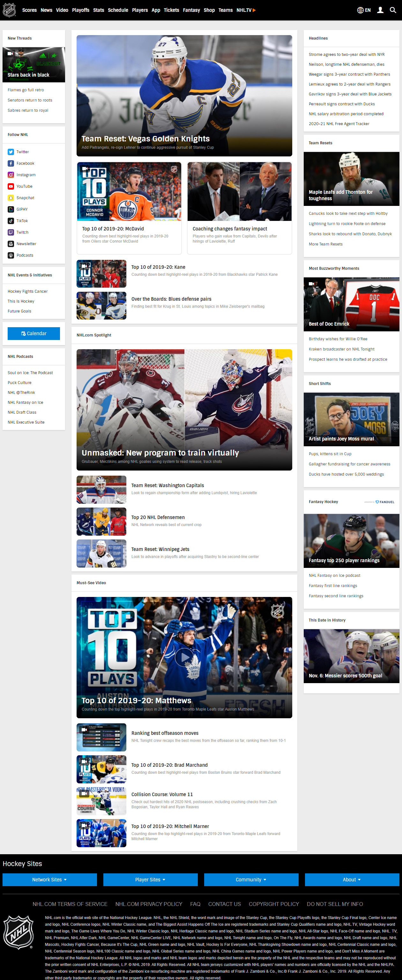Open NHL.COM PRIVACY POLICY footer link
This screenshot has height=980, width=402.
click(149, 904)
